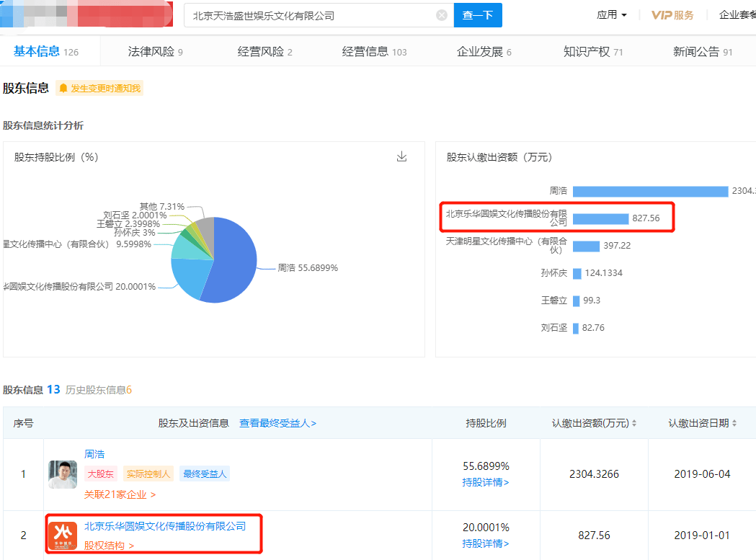Click the 股东信息统计分析 heading
The image size is (756, 560).
coord(43,125)
